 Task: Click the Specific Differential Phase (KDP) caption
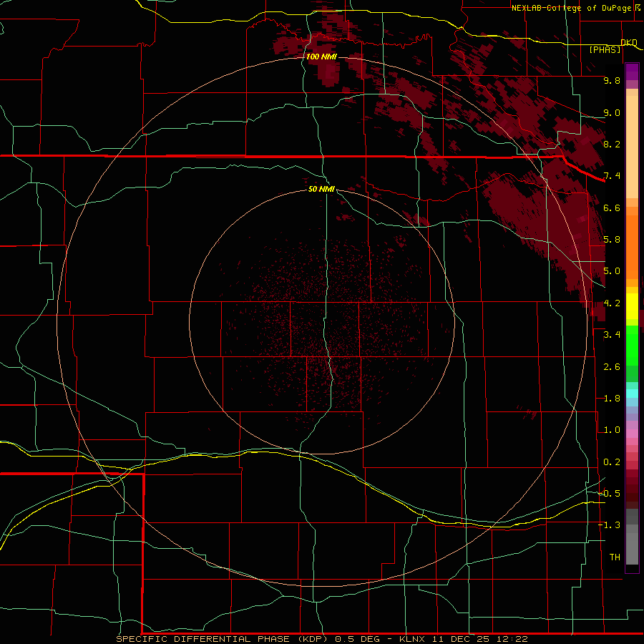(x=223, y=639)
